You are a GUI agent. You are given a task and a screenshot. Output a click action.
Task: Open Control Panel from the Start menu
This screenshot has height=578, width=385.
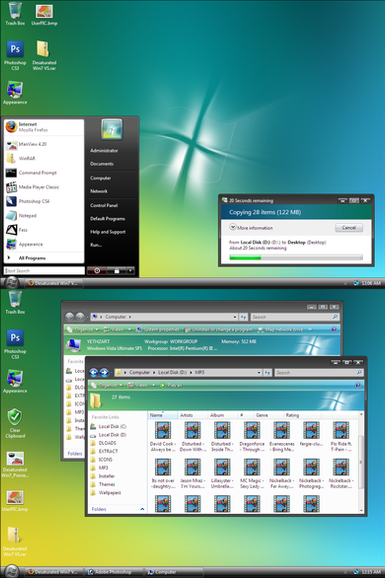pos(104,205)
